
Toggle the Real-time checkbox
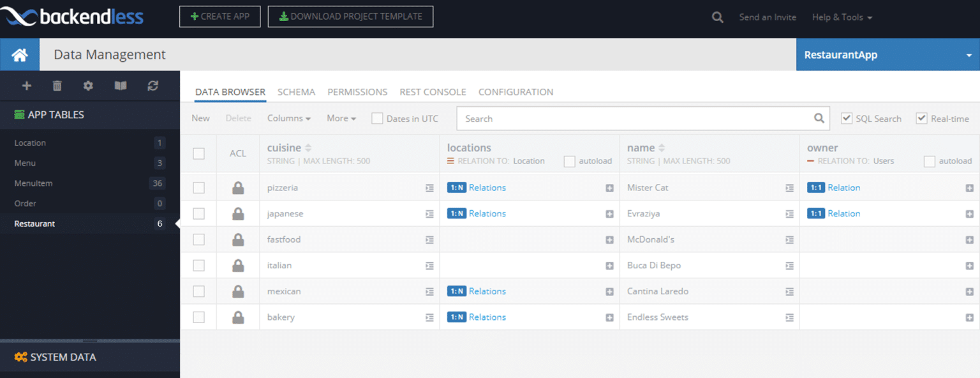[x=921, y=118]
